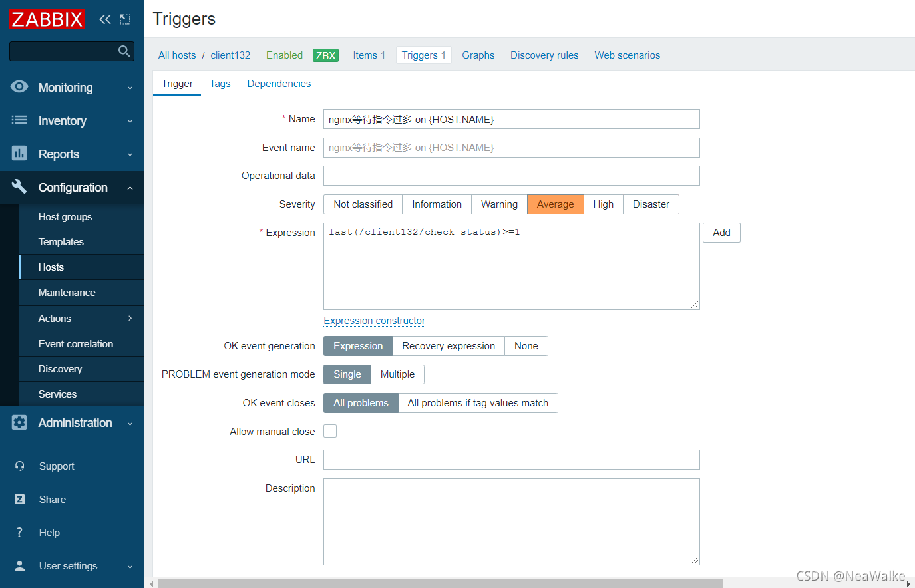Collapse the sidebar with double-chevron icon

(x=105, y=19)
